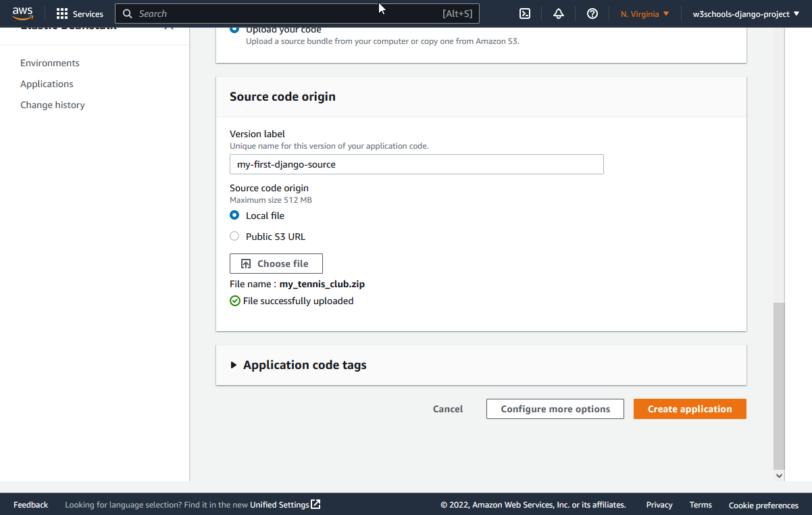Go to Environments in the sidebar
This screenshot has height=515, width=812.
[50, 63]
